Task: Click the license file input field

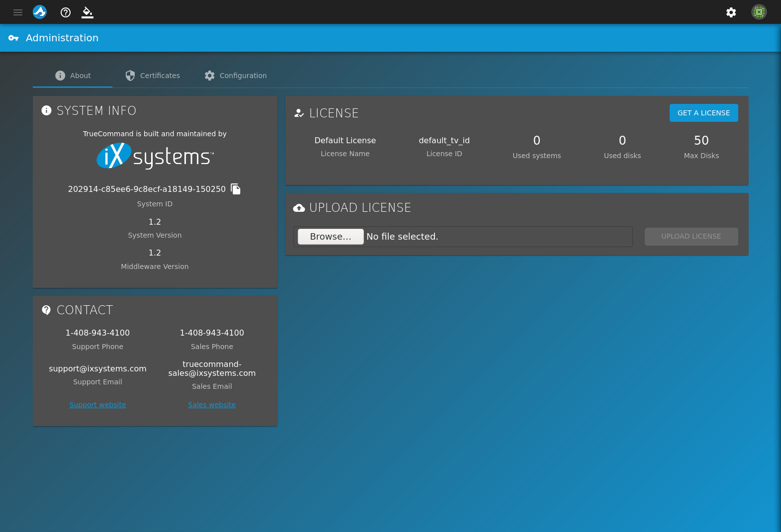Action: 463,237
